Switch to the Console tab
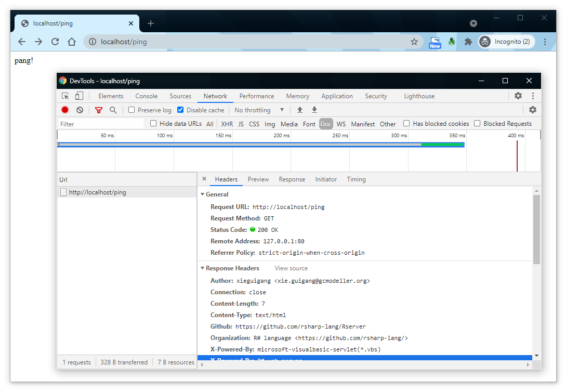 pyautogui.click(x=147, y=96)
